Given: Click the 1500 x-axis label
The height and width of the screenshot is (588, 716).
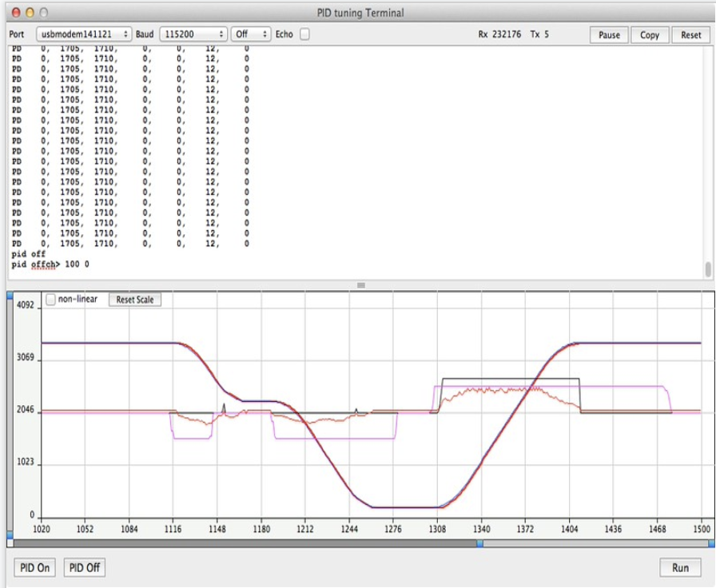Looking at the screenshot, I should [x=702, y=529].
